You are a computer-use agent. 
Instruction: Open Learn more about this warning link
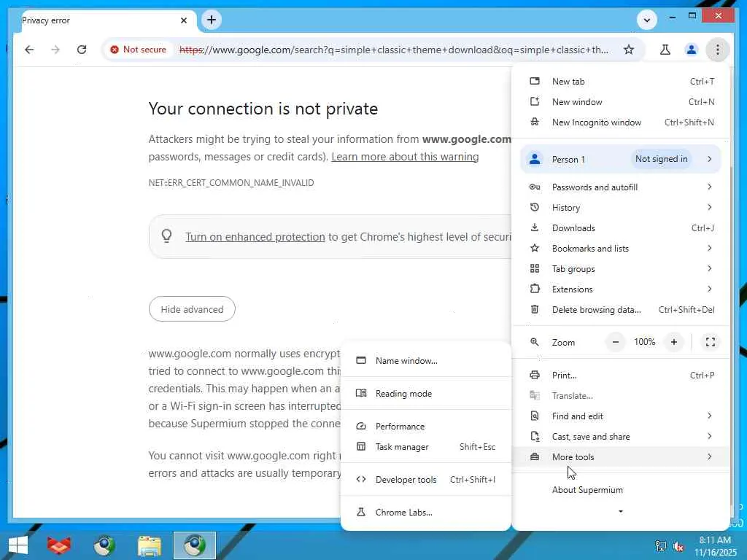405,157
